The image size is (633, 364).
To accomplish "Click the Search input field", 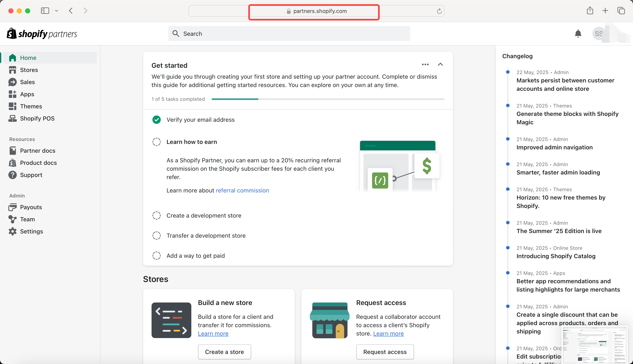I will click(x=289, y=33).
